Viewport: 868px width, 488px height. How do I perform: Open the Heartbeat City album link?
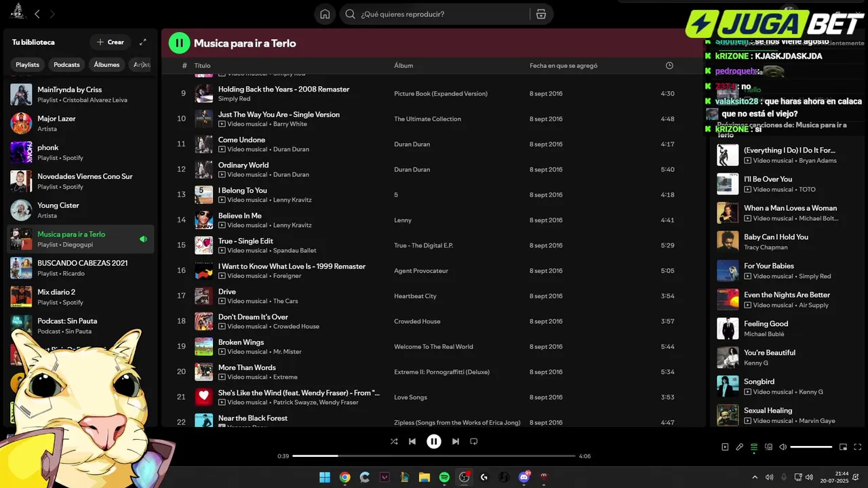click(x=415, y=296)
